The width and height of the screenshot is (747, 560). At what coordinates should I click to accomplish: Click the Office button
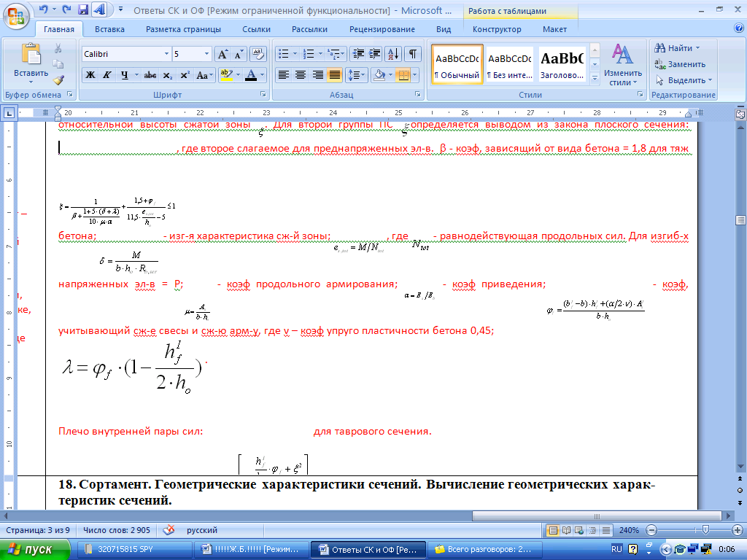(16, 16)
